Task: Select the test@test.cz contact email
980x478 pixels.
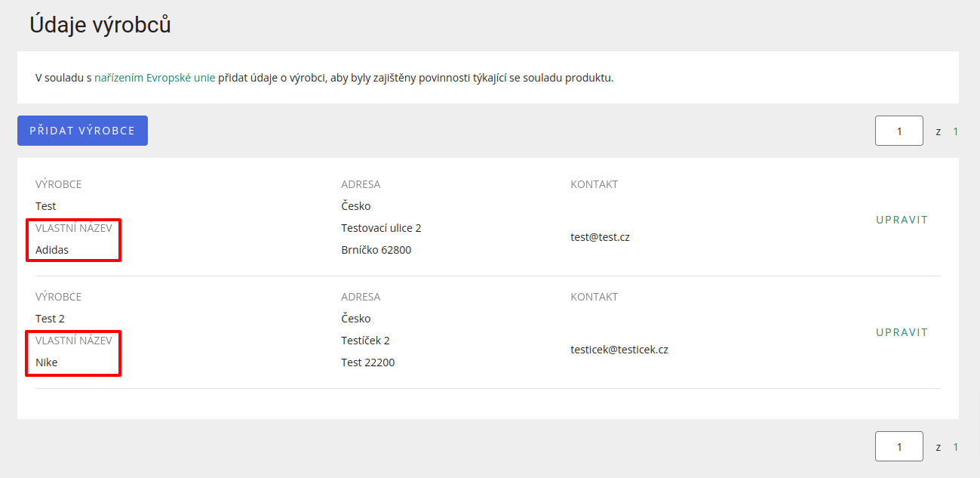Action: pos(600,237)
